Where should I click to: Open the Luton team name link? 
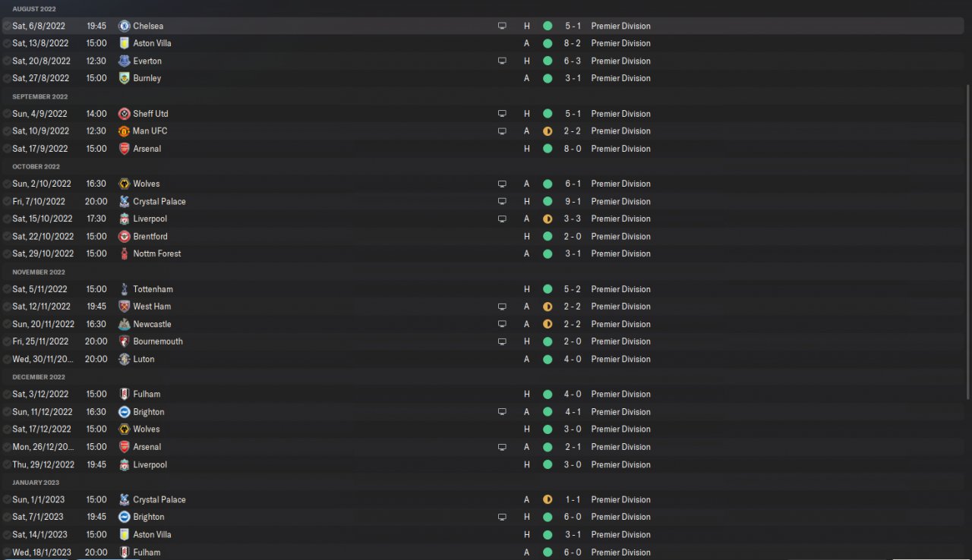144,359
